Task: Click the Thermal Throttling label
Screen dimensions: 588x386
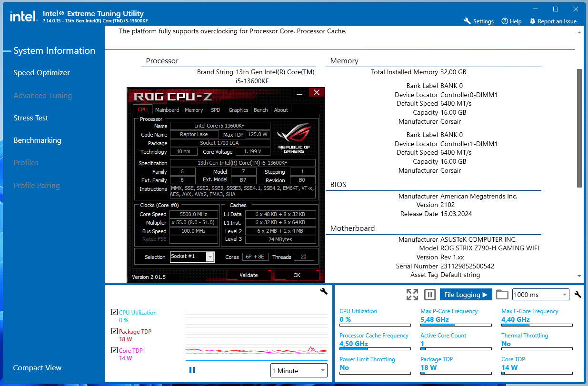Action: (525, 336)
